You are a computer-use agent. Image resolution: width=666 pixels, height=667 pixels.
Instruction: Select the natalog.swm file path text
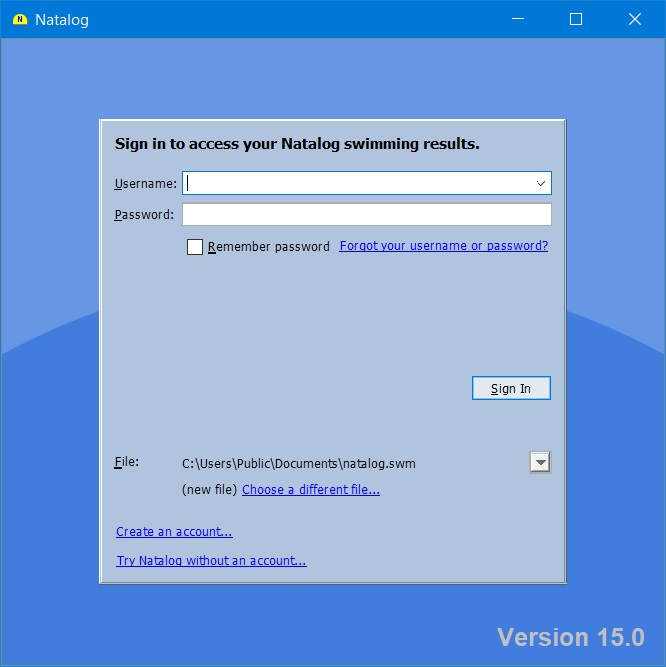pyautogui.click(x=299, y=463)
